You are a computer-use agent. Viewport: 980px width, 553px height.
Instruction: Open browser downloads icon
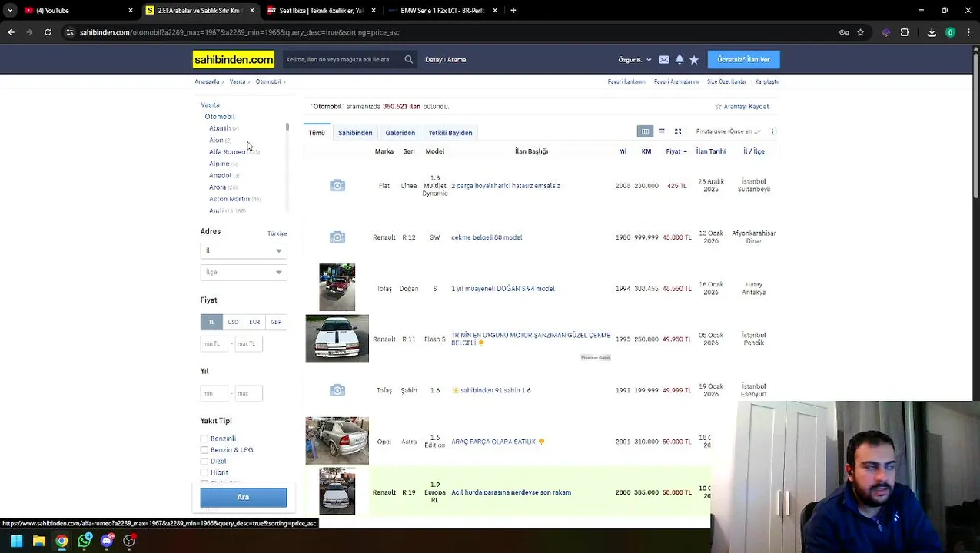click(x=932, y=32)
